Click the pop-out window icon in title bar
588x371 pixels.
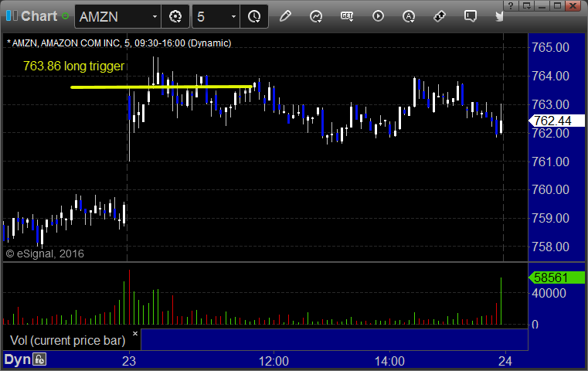[x=527, y=5]
